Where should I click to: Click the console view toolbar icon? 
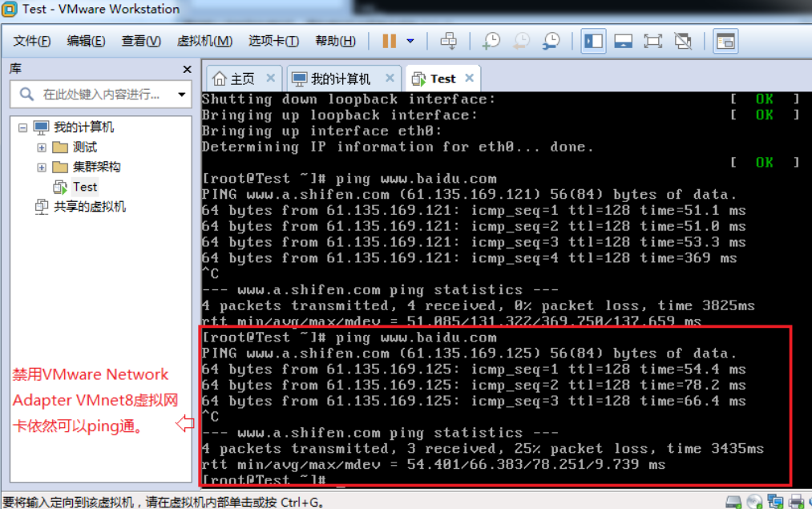coord(725,41)
